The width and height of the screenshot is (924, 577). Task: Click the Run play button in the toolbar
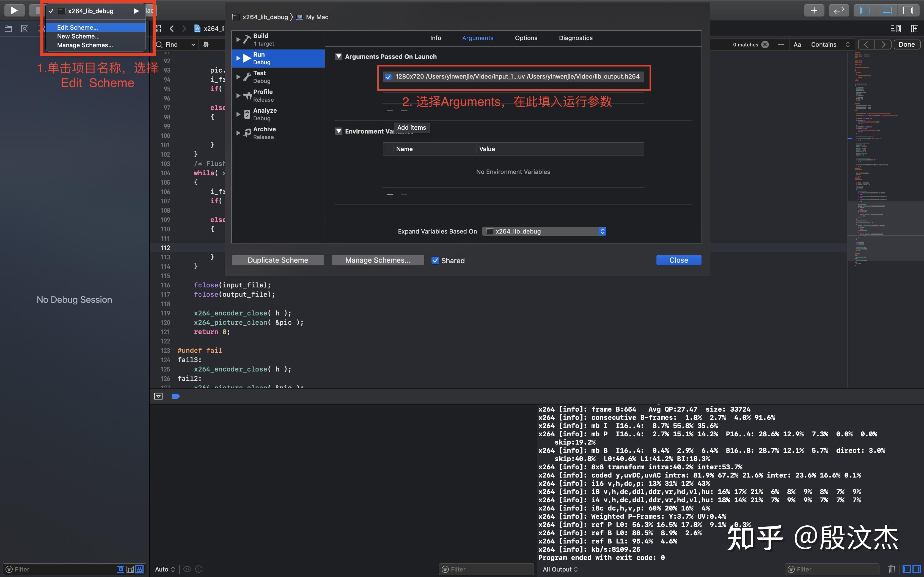pyautogui.click(x=14, y=10)
